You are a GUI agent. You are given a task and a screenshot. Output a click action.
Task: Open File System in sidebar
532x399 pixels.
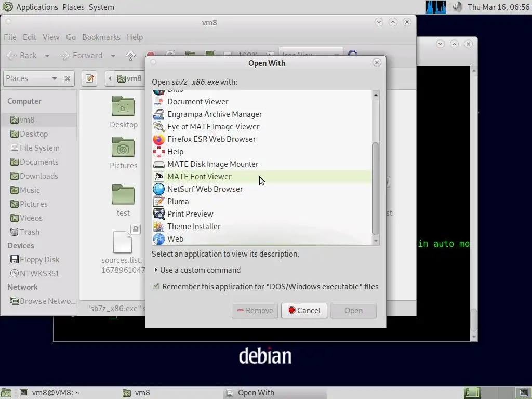(x=35, y=148)
